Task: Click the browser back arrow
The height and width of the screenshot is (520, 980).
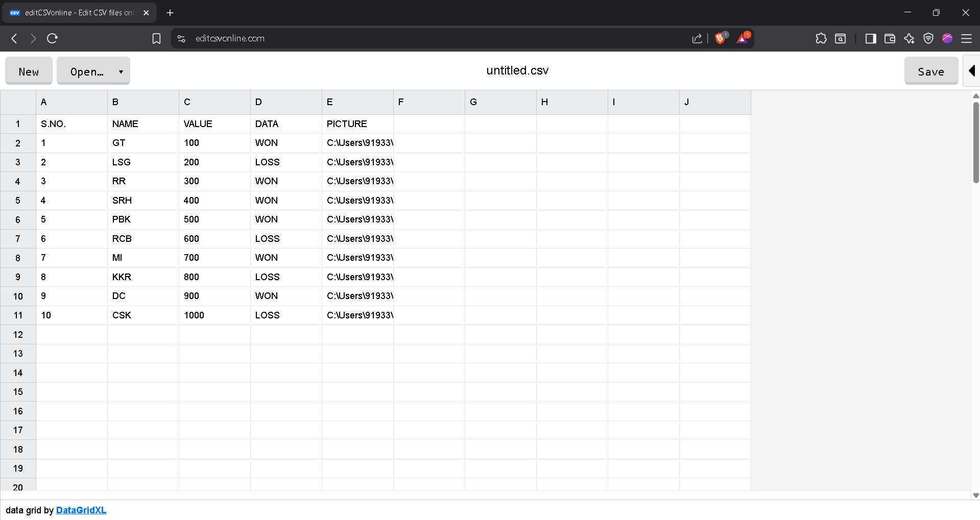Action: [x=14, y=38]
